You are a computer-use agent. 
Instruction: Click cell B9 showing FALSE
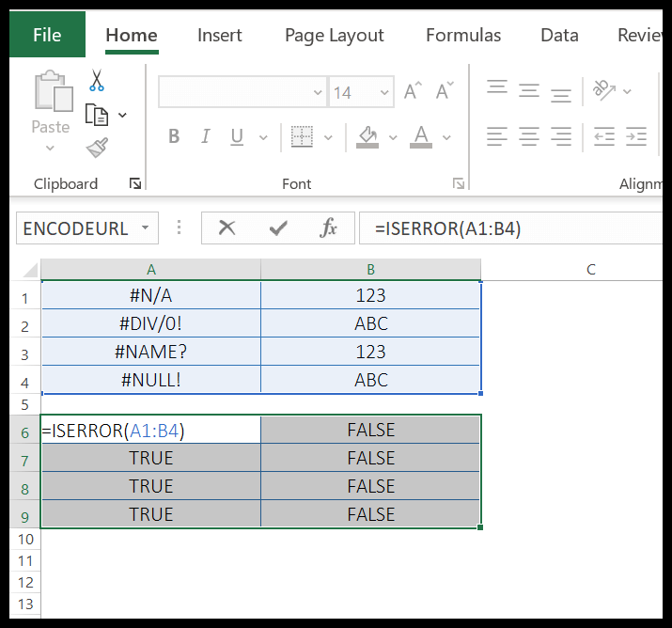370,514
